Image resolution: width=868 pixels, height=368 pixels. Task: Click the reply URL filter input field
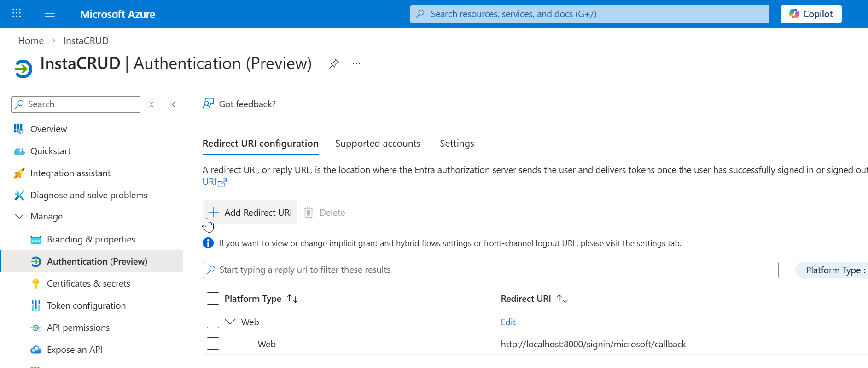[x=490, y=270]
